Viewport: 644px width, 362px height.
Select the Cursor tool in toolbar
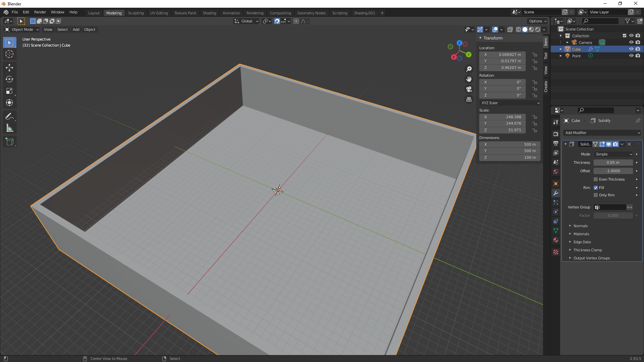point(9,54)
